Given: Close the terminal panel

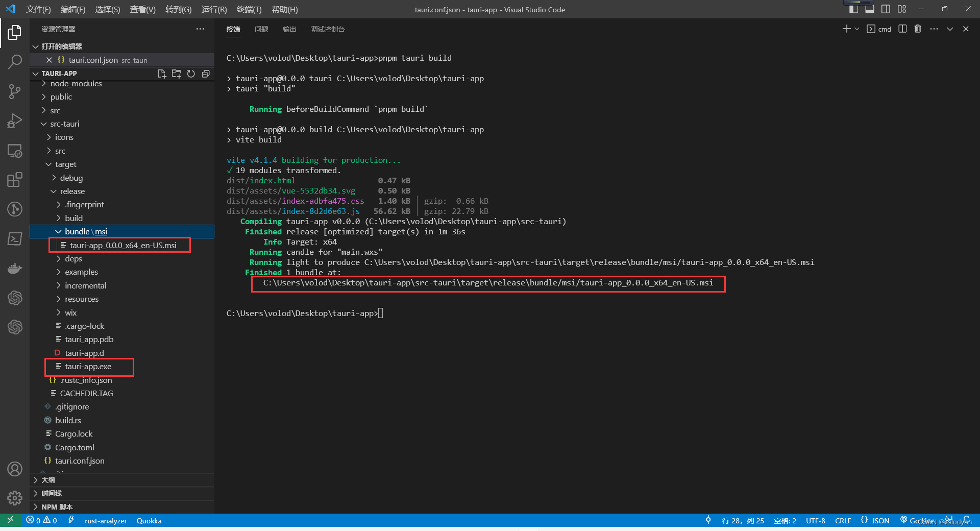Looking at the screenshot, I should (966, 29).
